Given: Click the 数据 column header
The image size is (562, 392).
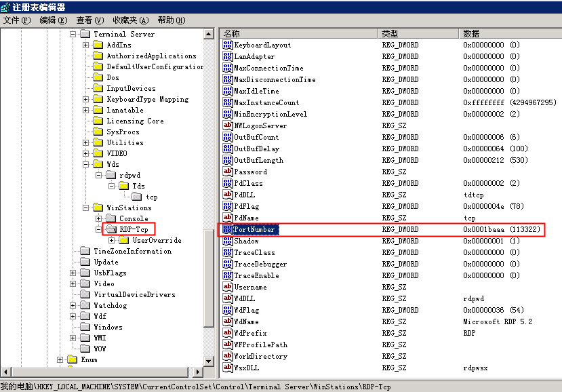Looking at the screenshot, I should pyautogui.click(x=508, y=33).
